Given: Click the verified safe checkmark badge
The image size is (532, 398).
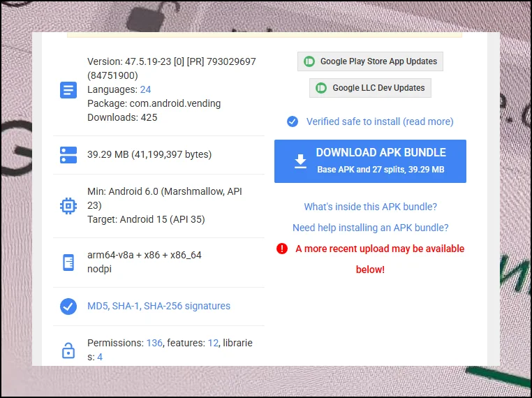Looking at the screenshot, I should click(x=293, y=121).
